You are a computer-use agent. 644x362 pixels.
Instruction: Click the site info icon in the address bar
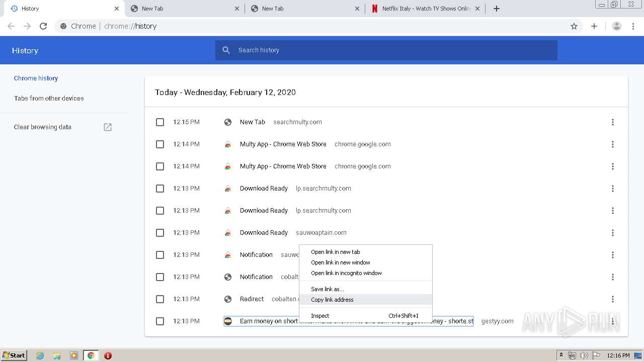63,26
